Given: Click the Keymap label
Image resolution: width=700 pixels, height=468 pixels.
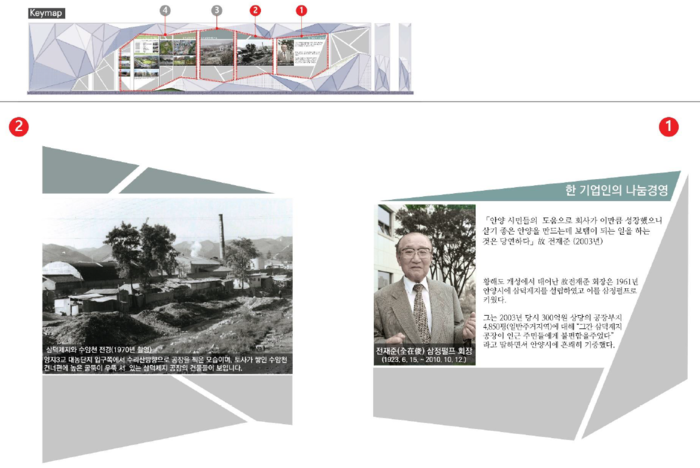Looking at the screenshot, I should [x=47, y=11].
